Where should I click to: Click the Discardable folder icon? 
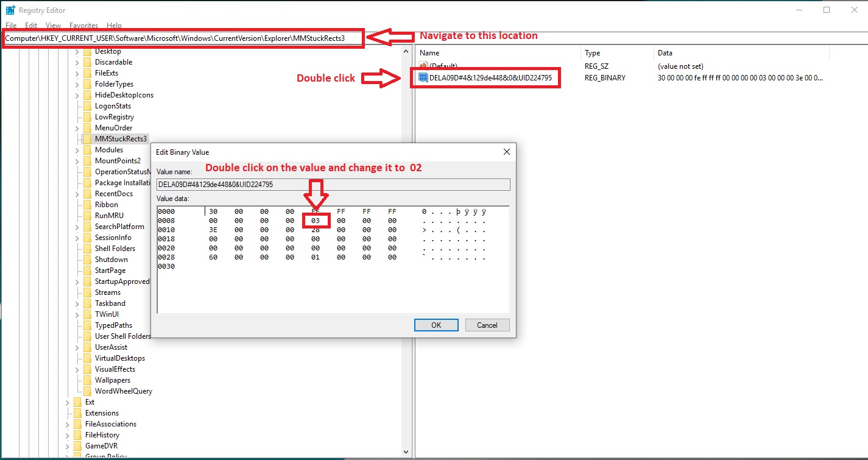pyautogui.click(x=87, y=62)
